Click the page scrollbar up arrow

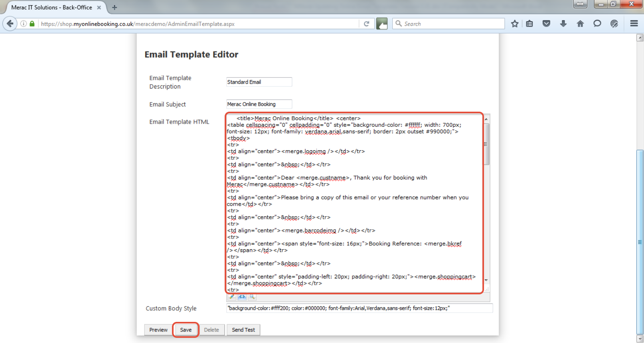(x=640, y=38)
